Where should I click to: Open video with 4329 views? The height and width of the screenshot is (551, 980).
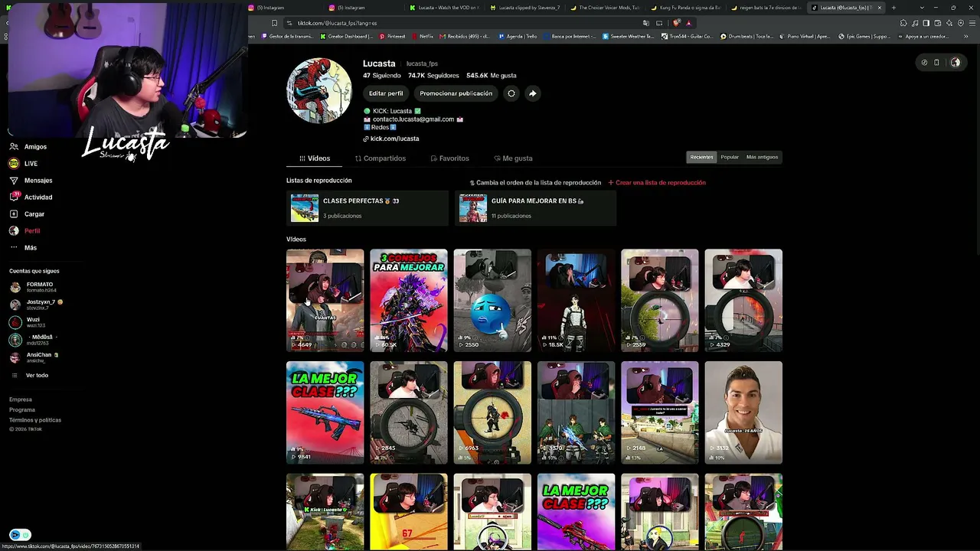[743, 300]
